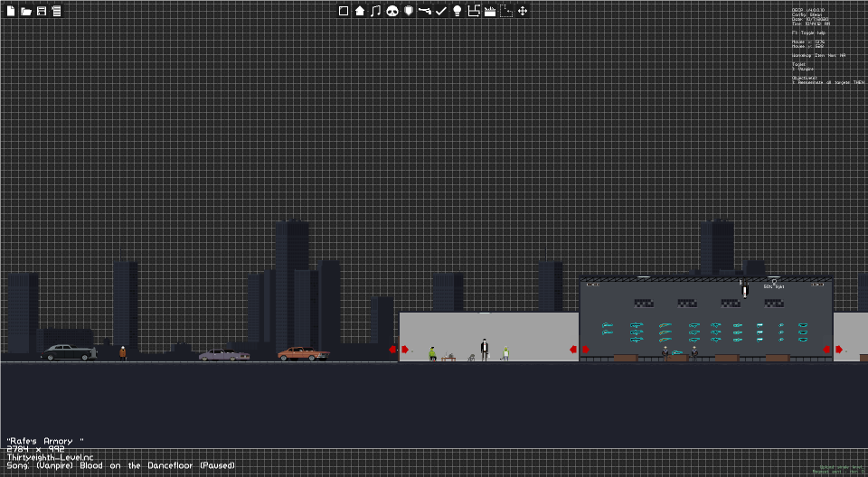Select the purple parked car
The height and width of the screenshot is (477, 868).
click(x=223, y=355)
